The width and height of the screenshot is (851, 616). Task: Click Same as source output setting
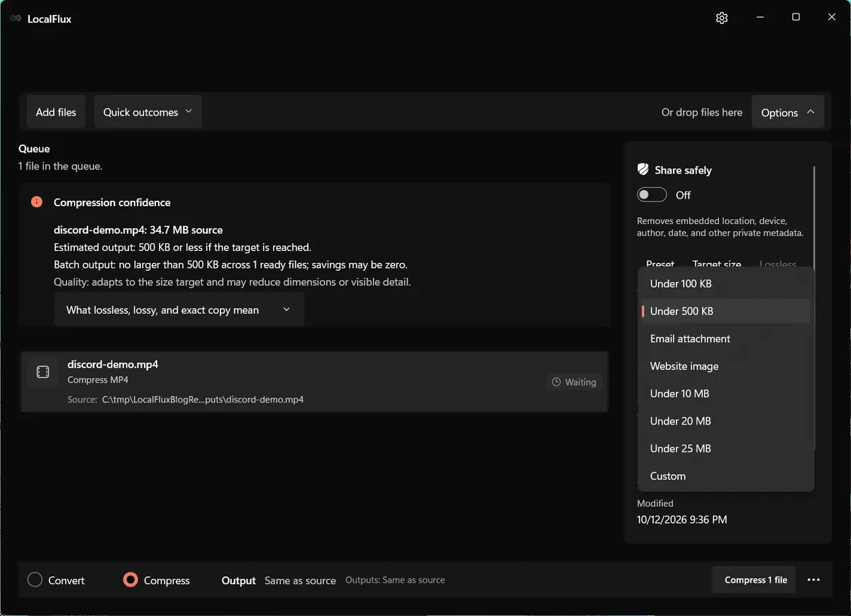pyautogui.click(x=300, y=581)
